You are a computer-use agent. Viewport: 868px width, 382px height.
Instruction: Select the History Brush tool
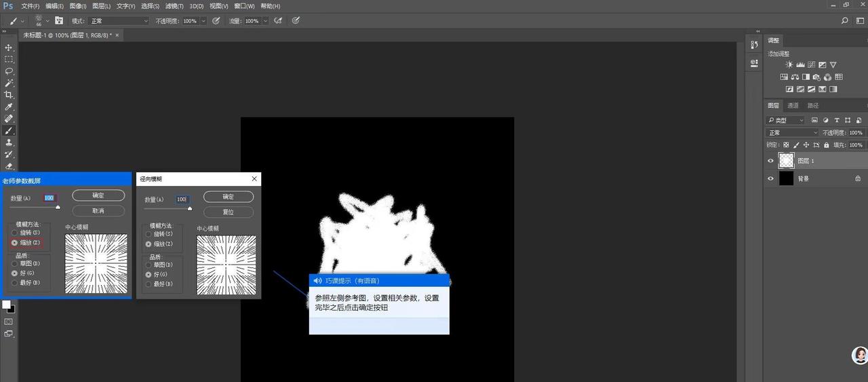point(9,154)
